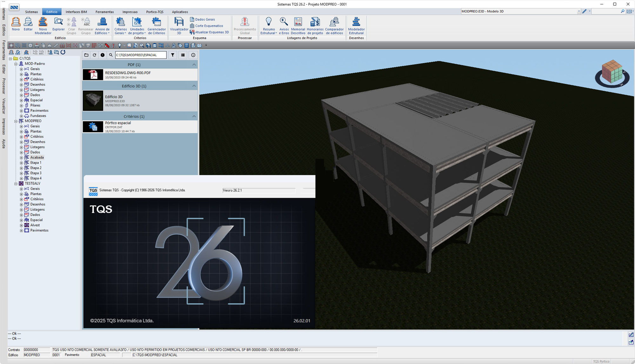Expand Pavimentos under MODPREO's sibling MOD-Padrro
635x364 pixels.
point(21,111)
